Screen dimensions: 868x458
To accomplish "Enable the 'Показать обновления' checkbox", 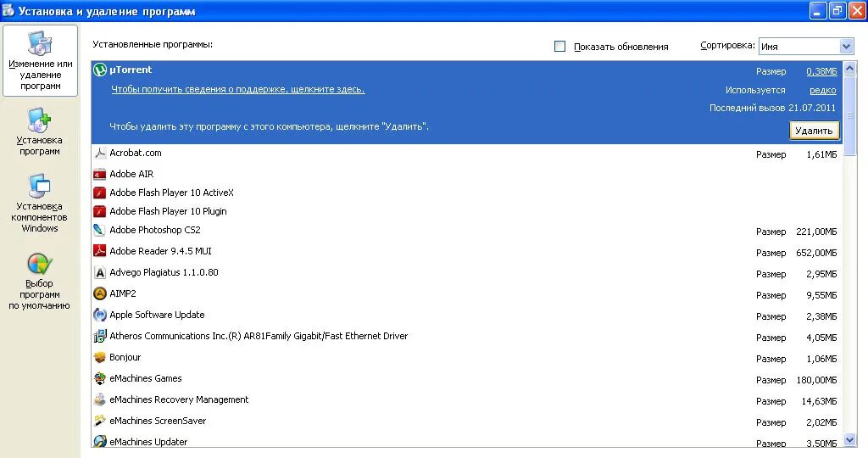I will (559, 47).
